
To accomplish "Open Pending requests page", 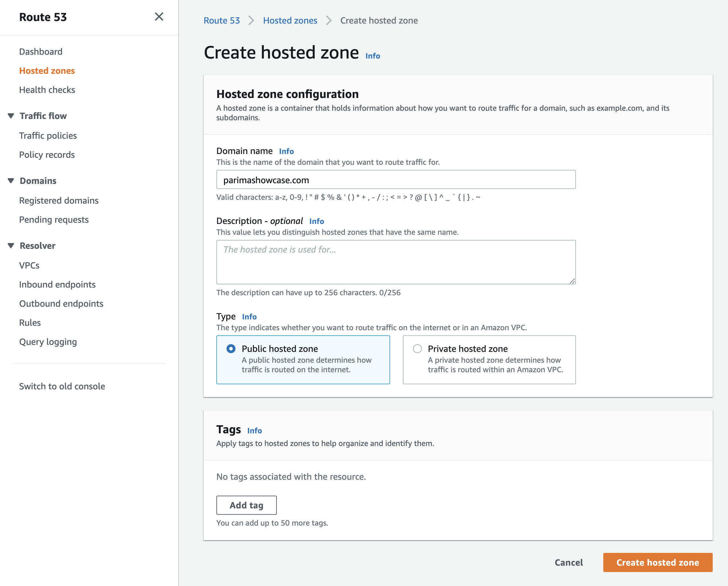I will 54,220.
